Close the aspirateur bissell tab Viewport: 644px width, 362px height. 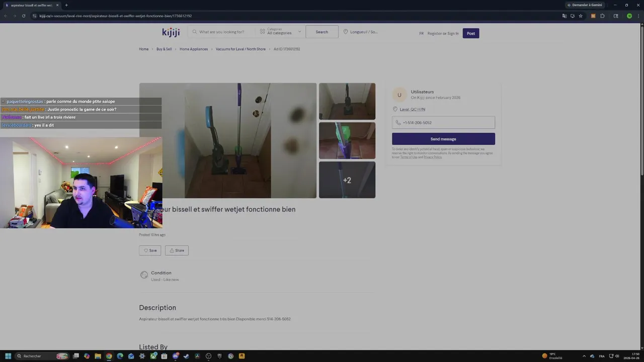(x=57, y=5)
